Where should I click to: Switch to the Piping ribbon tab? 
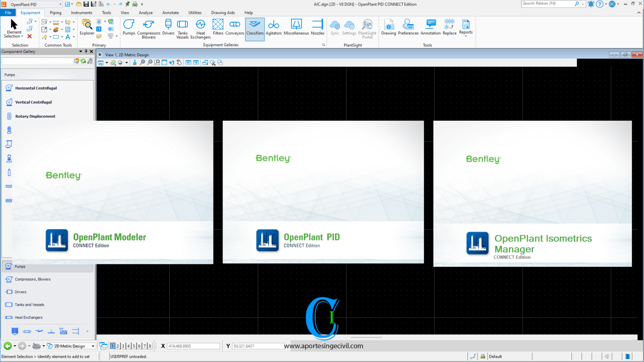(56, 13)
